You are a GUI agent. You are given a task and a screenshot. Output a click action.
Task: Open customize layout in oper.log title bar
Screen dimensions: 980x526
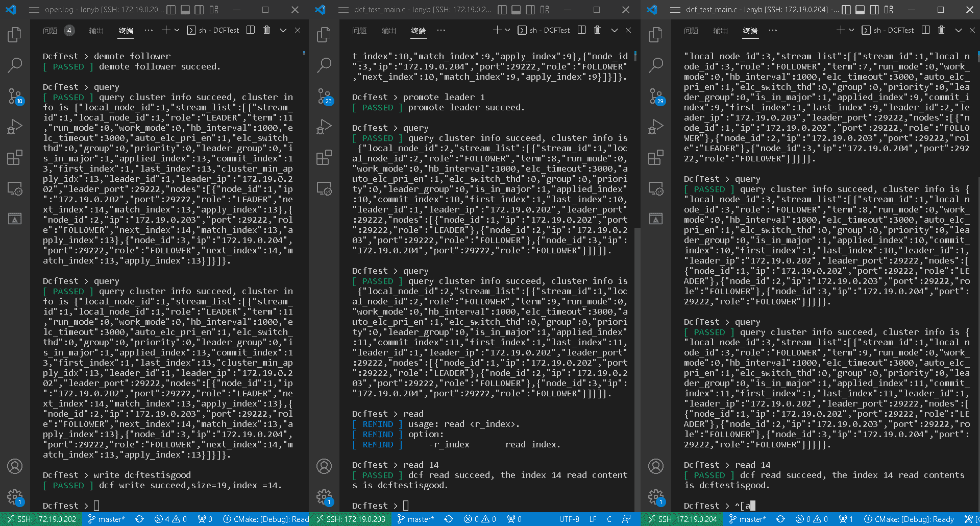214,10
